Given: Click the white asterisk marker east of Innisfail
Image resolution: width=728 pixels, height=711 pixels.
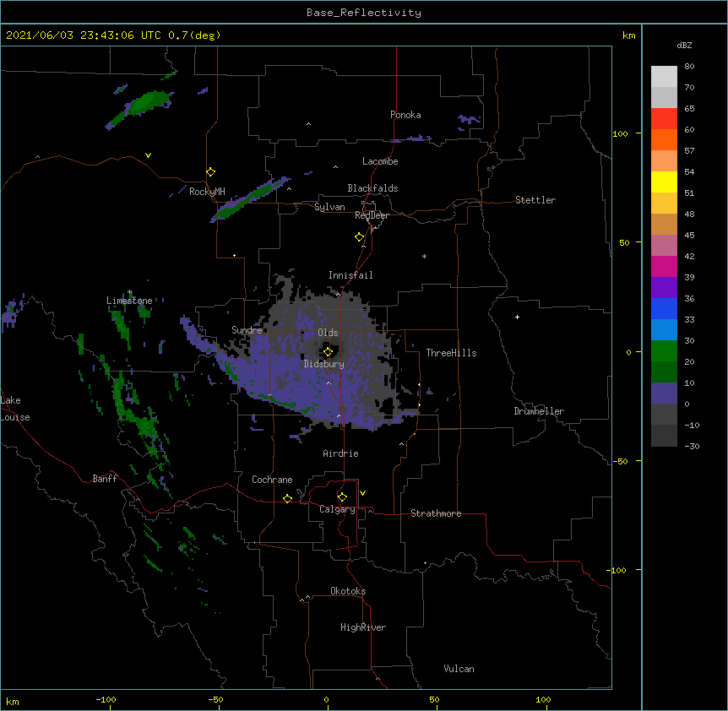Looking at the screenshot, I should 424,256.
